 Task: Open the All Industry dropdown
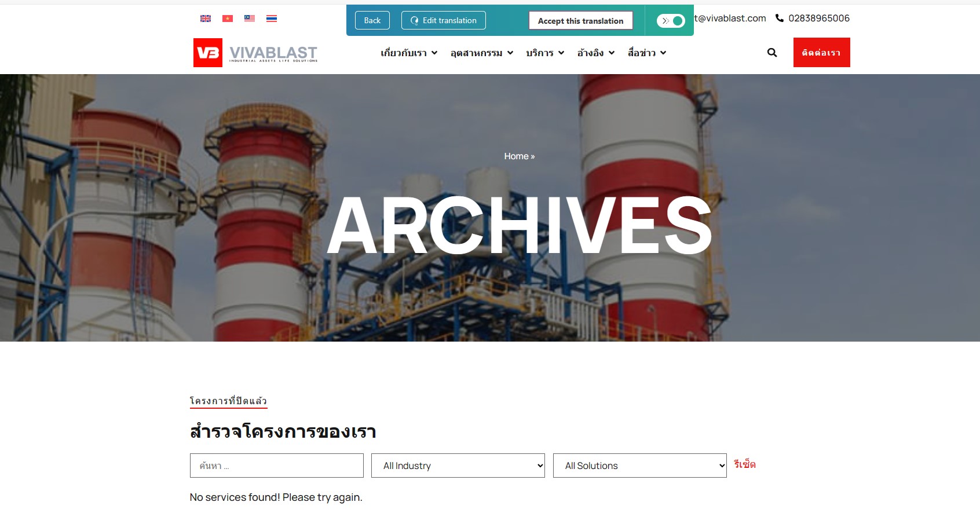[458, 466]
